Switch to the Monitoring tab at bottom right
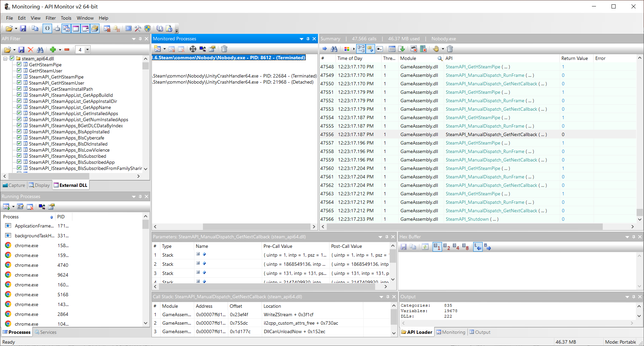This screenshot has width=644, height=346. pyautogui.click(x=451, y=332)
